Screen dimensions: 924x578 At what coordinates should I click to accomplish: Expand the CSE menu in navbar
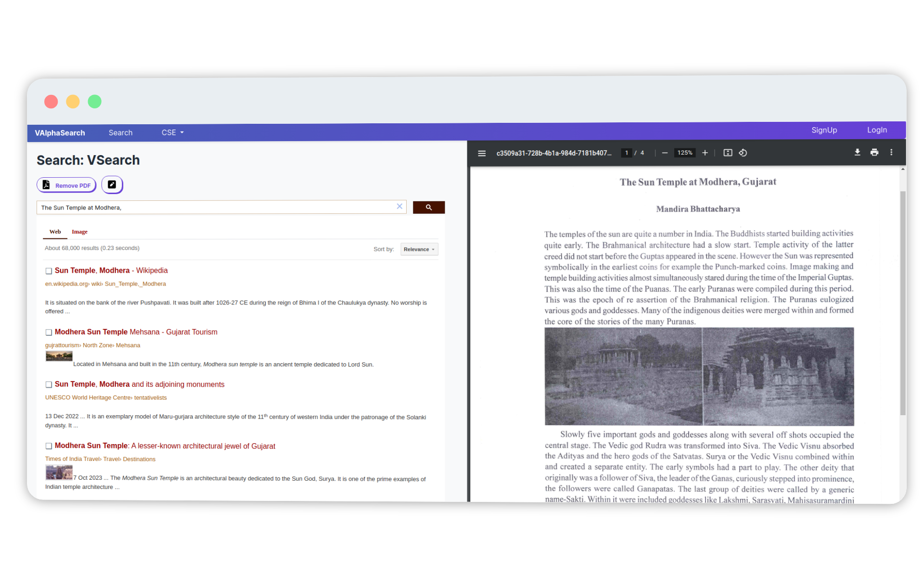point(172,132)
